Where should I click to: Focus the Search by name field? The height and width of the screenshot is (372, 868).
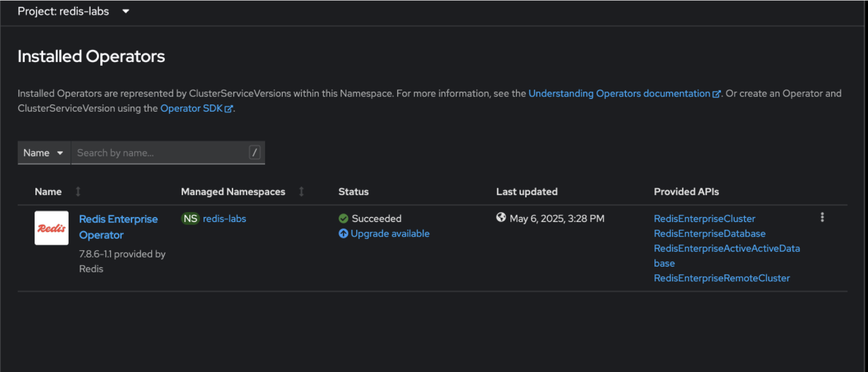[x=159, y=153]
